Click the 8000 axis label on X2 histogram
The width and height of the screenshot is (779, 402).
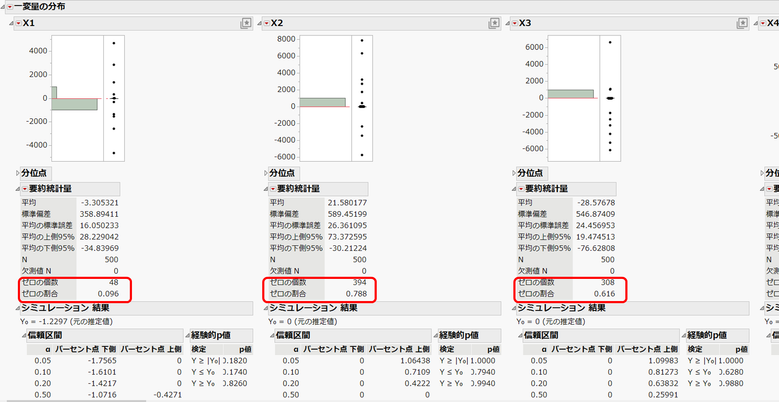287,39
